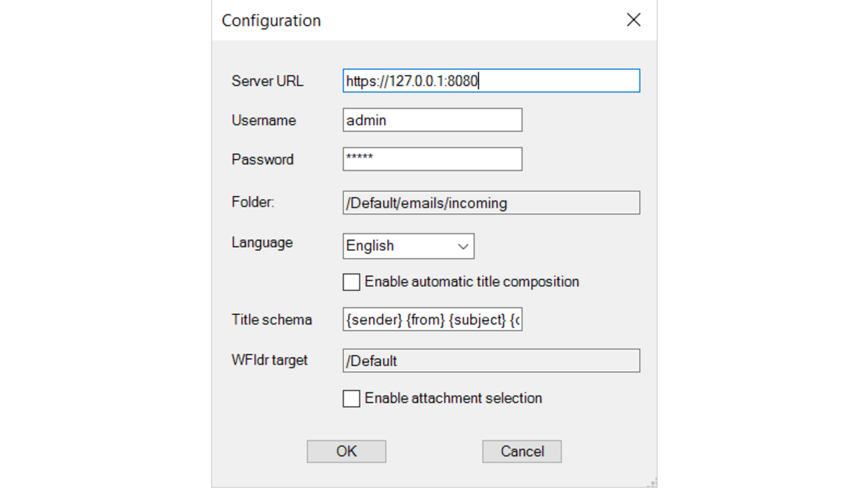Click inside the Server URL field
Viewport: 868px width, 488px height.
(491, 81)
